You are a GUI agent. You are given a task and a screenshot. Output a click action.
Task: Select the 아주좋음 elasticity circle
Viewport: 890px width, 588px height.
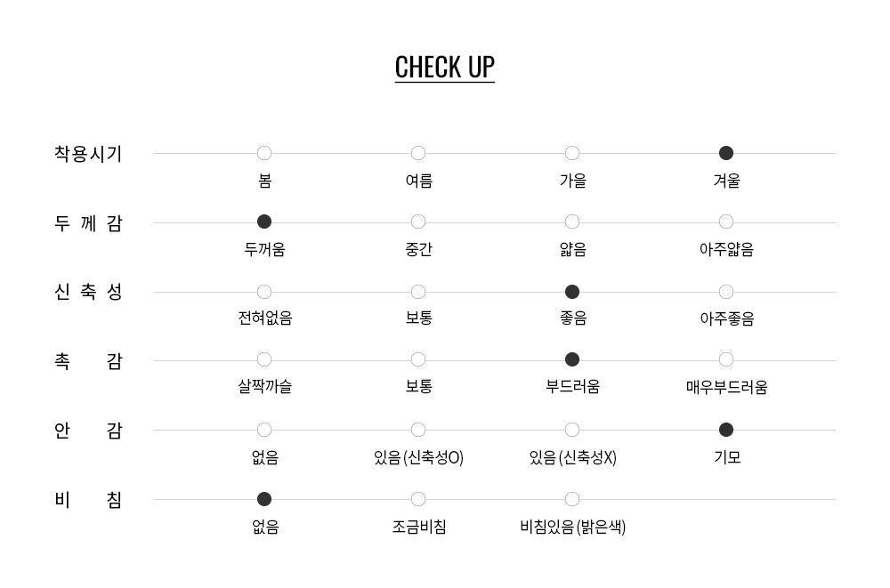tap(726, 292)
